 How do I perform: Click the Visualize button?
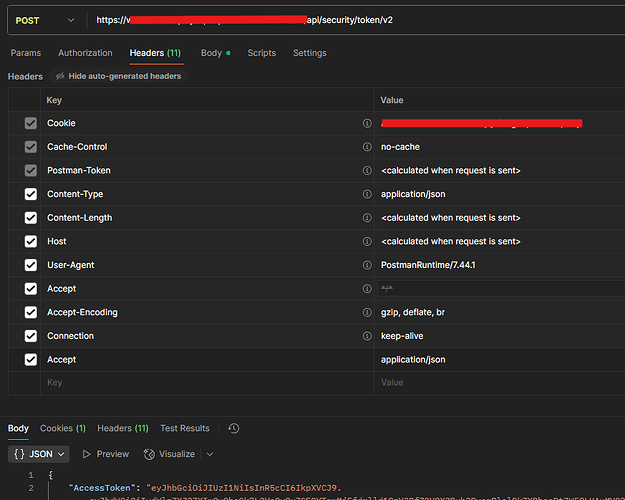(x=169, y=454)
